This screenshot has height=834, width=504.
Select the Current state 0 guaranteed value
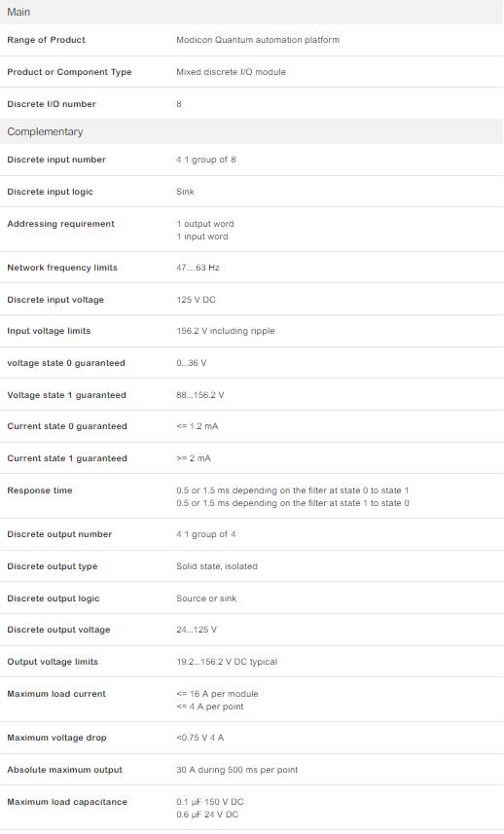pyautogui.click(x=198, y=426)
